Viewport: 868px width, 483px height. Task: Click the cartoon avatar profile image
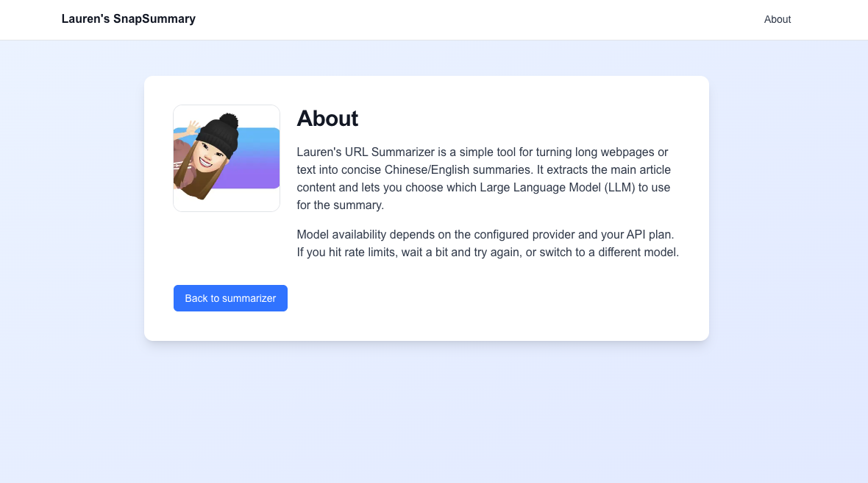click(x=227, y=158)
